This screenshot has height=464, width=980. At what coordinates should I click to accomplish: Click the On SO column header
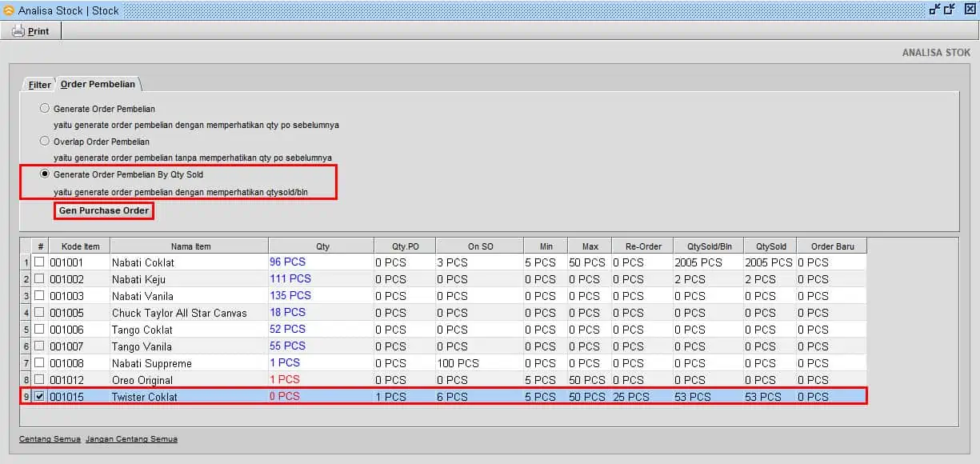pos(480,246)
